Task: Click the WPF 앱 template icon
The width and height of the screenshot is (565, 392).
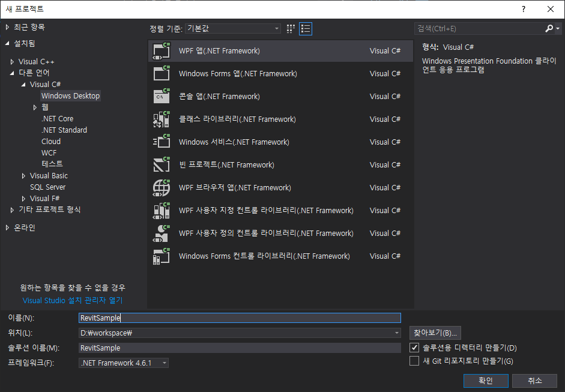Action: point(161,51)
